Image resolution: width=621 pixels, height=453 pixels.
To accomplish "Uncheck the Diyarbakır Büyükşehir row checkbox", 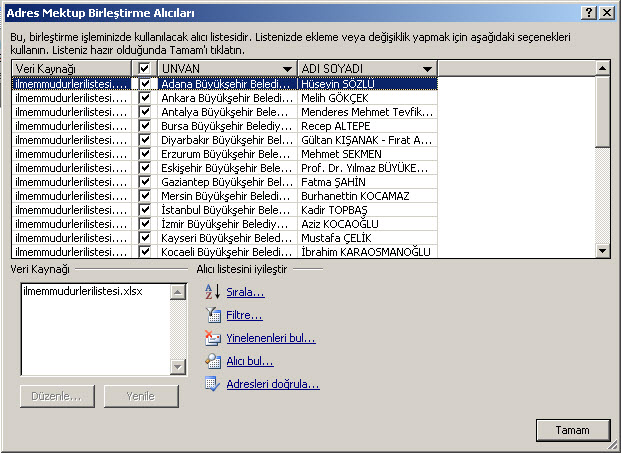I will tap(145, 139).
